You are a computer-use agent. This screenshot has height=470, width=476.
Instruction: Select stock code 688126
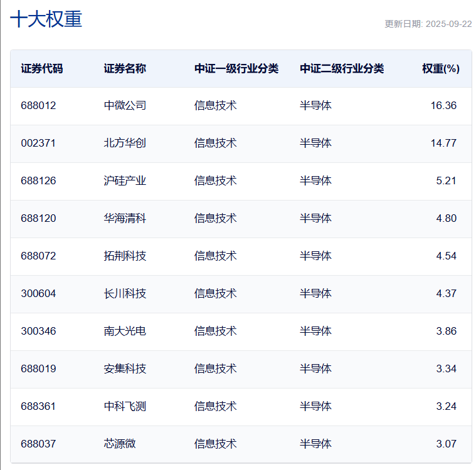tap(38, 181)
